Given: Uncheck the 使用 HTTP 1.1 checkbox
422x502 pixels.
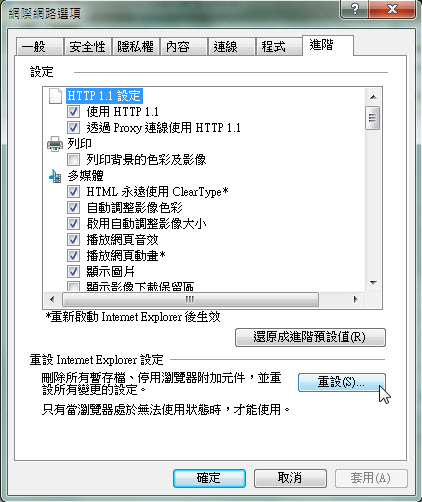Looking at the screenshot, I should (73, 112).
